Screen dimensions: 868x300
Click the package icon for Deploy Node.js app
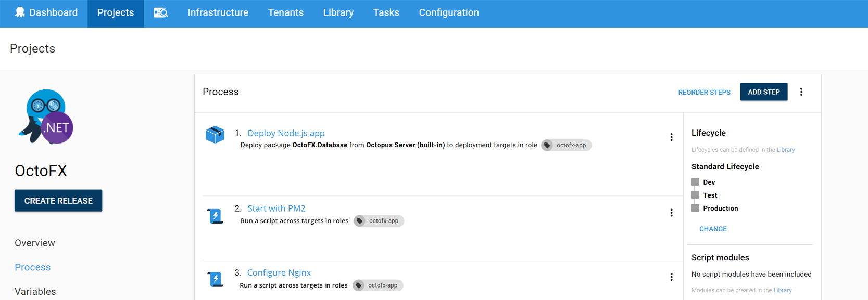pyautogui.click(x=215, y=135)
